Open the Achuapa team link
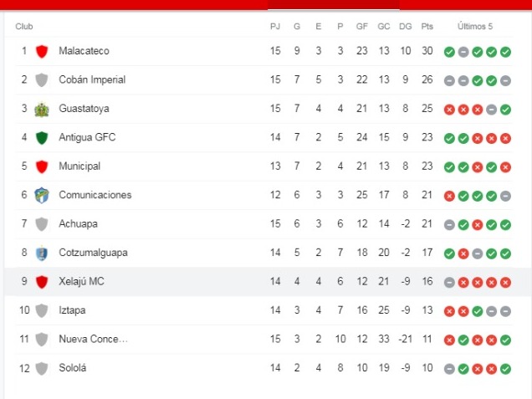This screenshot has width=532, height=399. point(78,224)
